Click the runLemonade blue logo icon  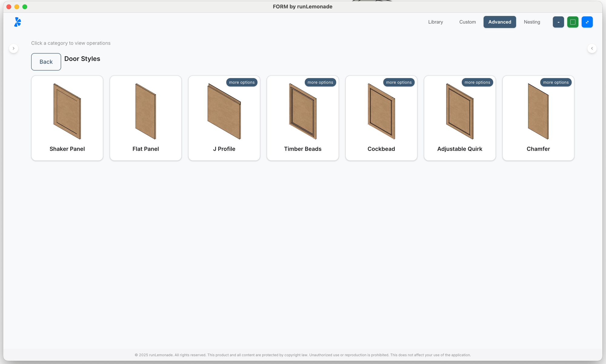(x=18, y=22)
